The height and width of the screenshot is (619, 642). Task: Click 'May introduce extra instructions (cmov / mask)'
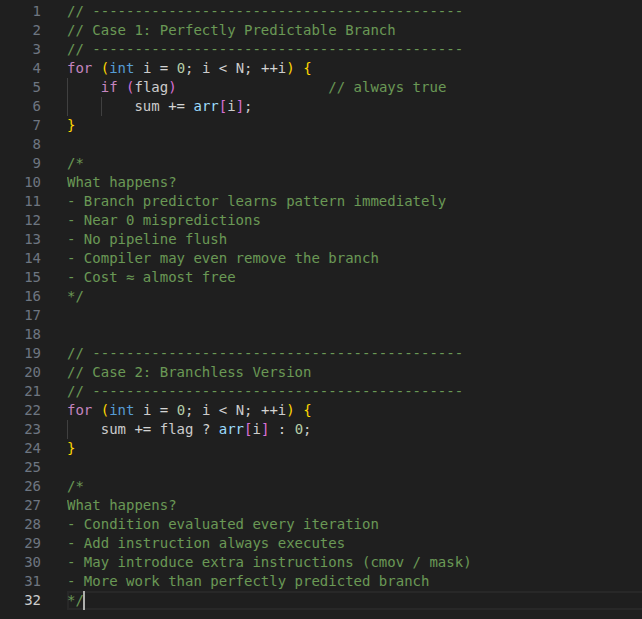277,563
